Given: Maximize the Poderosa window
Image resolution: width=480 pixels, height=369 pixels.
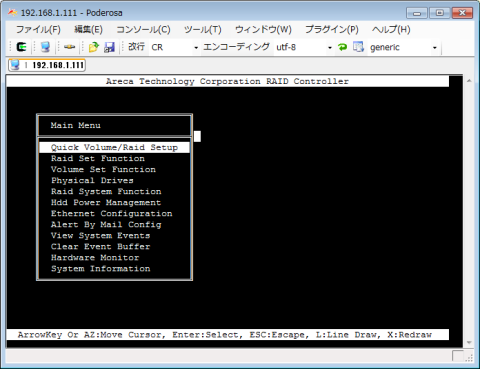Looking at the screenshot, I should (x=440, y=13).
